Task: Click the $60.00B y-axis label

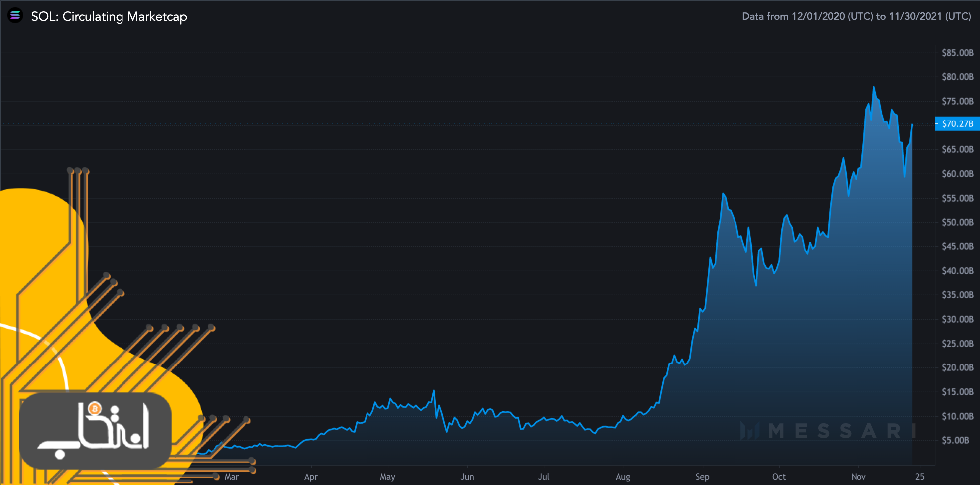Action: 957,174
